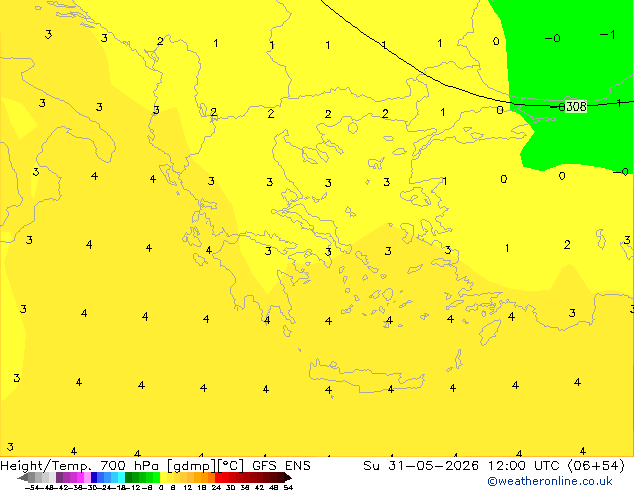Click the dark arrow at legend's right end

(x=288, y=478)
